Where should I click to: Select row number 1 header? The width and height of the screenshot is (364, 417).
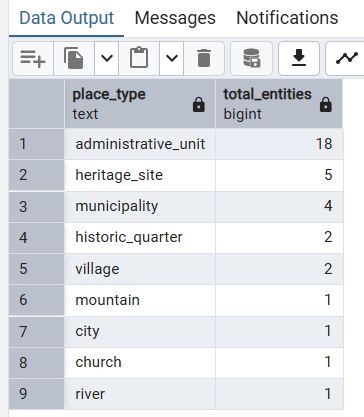pos(37,144)
